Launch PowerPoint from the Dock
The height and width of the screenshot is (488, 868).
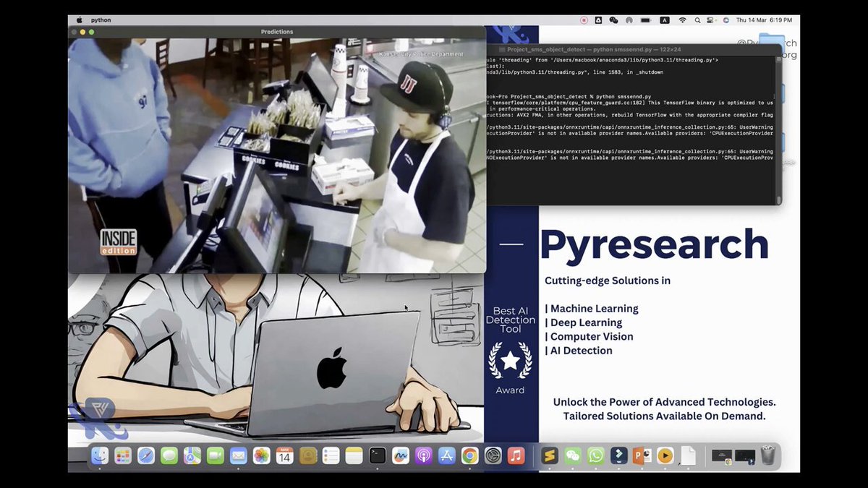tap(642, 455)
